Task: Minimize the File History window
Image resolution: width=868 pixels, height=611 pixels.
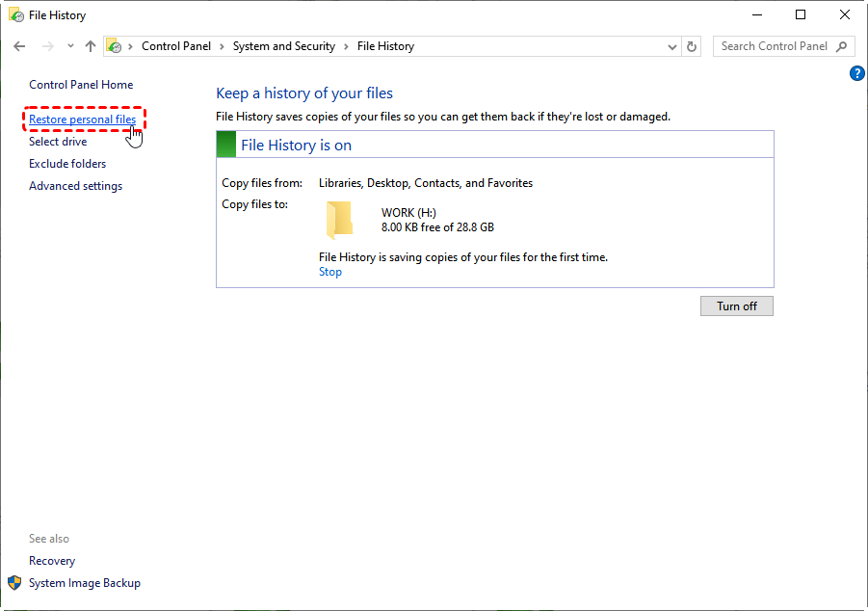Action: 757,15
